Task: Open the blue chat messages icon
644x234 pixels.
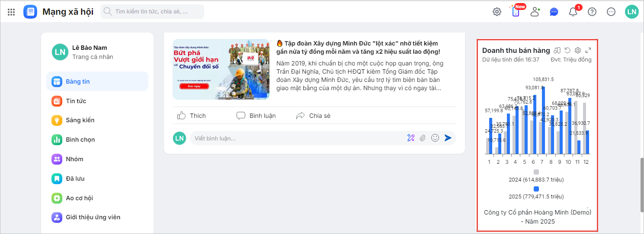Action: coord(554,12)
